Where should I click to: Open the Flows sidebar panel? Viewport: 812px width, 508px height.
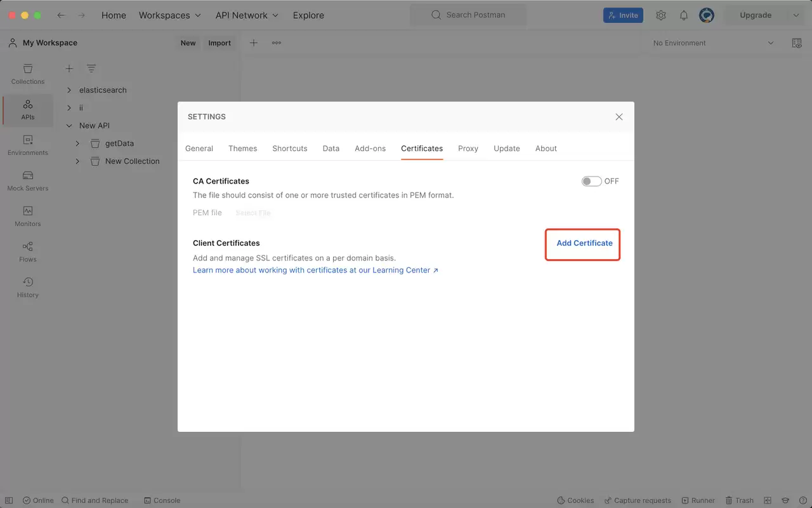point(28,252)
